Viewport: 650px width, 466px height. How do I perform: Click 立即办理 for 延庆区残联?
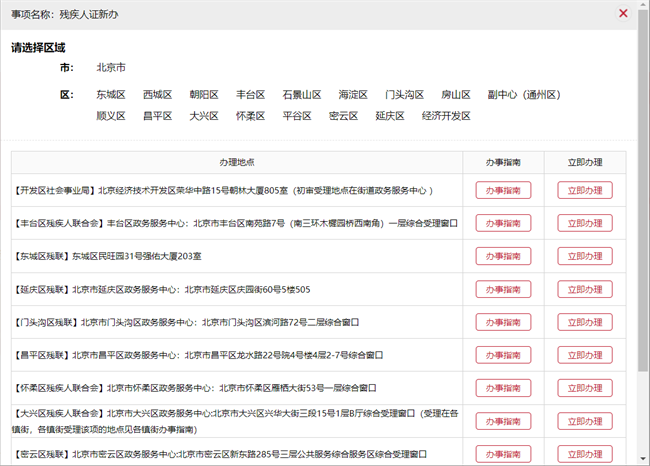(x=584, y=289)
